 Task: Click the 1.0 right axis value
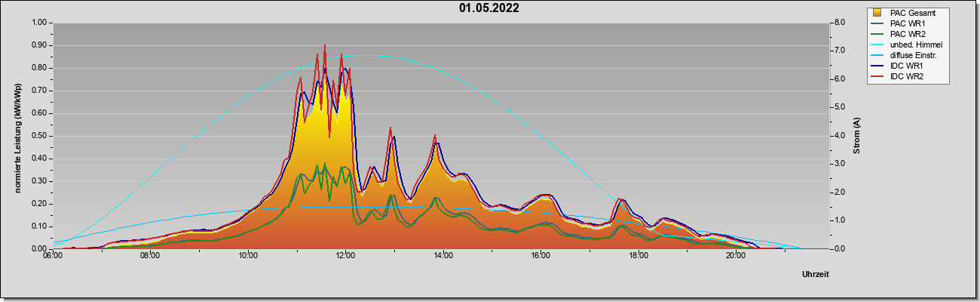[839, 220]
